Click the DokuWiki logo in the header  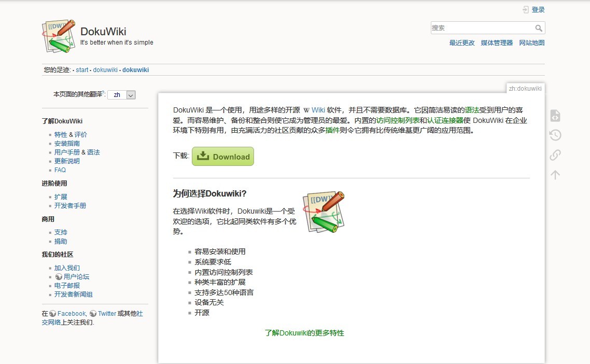pos(59,36)
